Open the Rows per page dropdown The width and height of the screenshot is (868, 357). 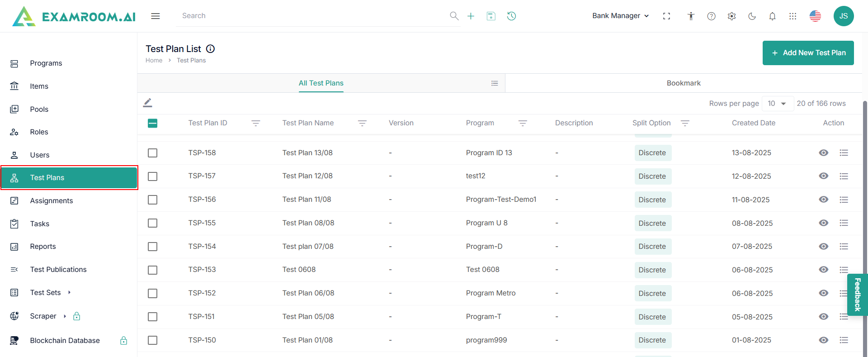click(x=777, y=104)
